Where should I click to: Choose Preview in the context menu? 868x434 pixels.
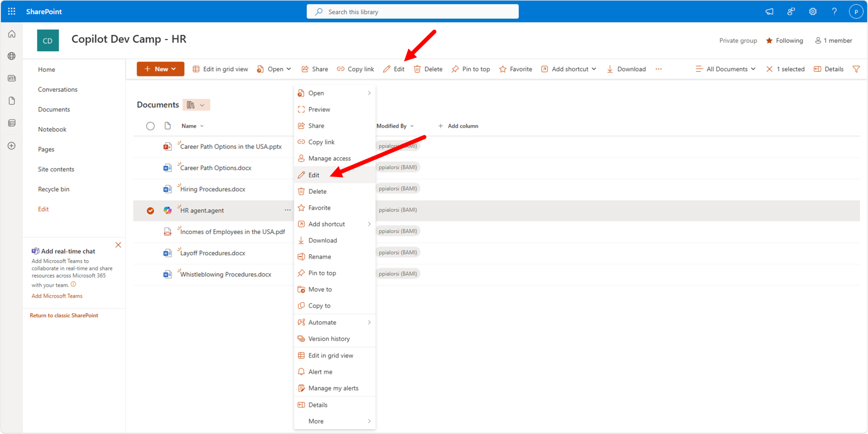coord(334,109)
